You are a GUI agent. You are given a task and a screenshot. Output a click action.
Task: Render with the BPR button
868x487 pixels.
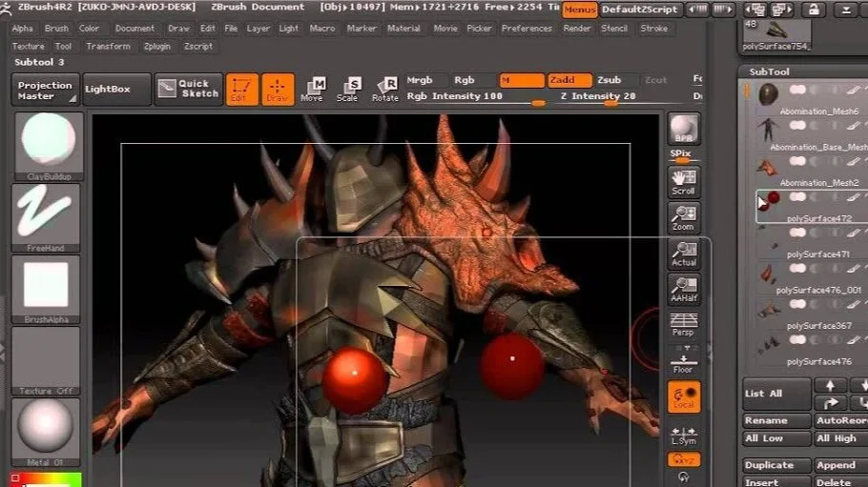[x=684, y=129]
